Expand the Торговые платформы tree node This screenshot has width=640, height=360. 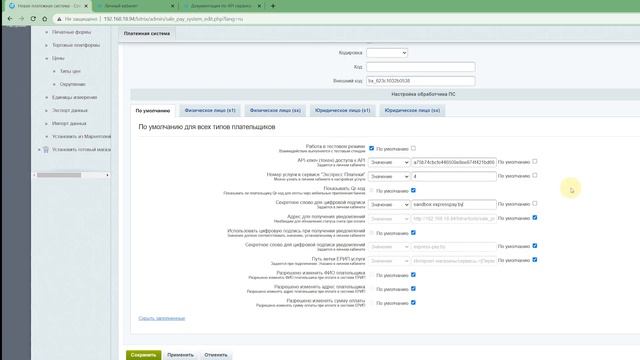(47, 45)
